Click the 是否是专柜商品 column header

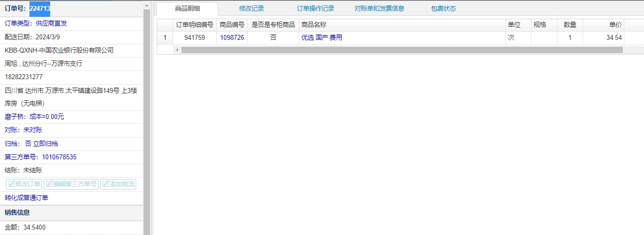273,25
